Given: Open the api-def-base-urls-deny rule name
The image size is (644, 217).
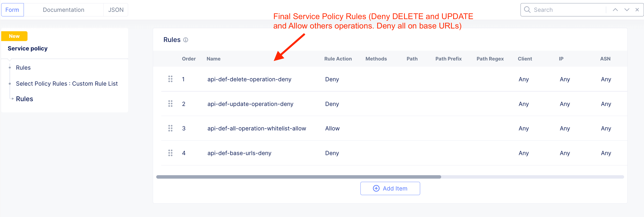Looking at the screenshot, I should point(239,153).
